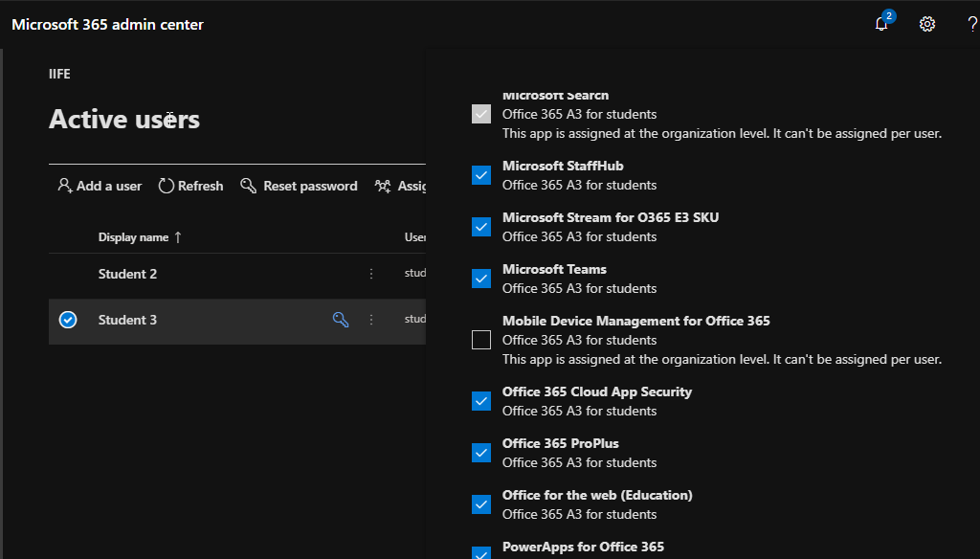Uncheck the Microsoft Teams checkbox

pos(481,279)
